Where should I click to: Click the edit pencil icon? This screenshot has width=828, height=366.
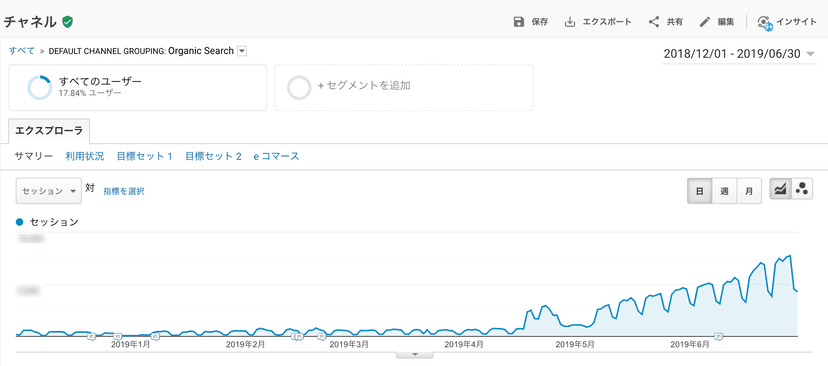(x=704, y=22)
